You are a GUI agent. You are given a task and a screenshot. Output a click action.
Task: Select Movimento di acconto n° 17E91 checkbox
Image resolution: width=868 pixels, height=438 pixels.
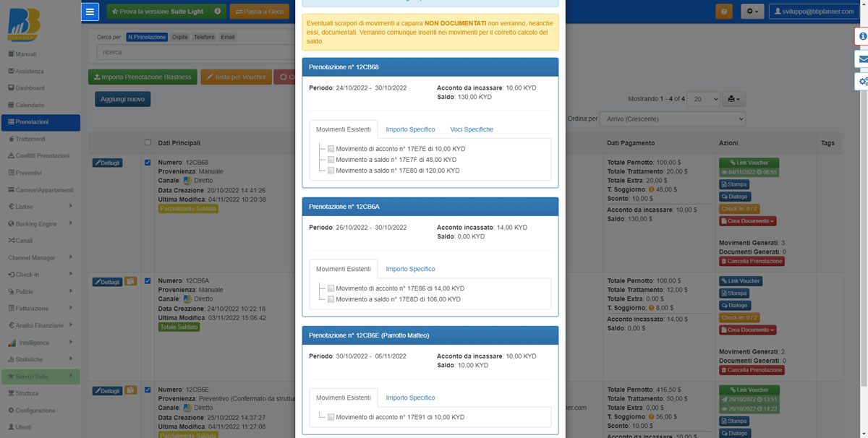[331, 417]
